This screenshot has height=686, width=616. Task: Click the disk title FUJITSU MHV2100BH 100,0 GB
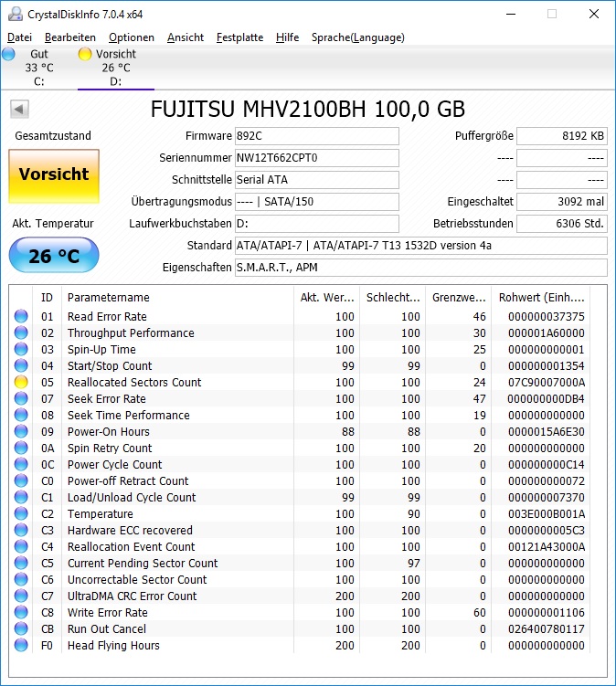click(x=308, y=109)
